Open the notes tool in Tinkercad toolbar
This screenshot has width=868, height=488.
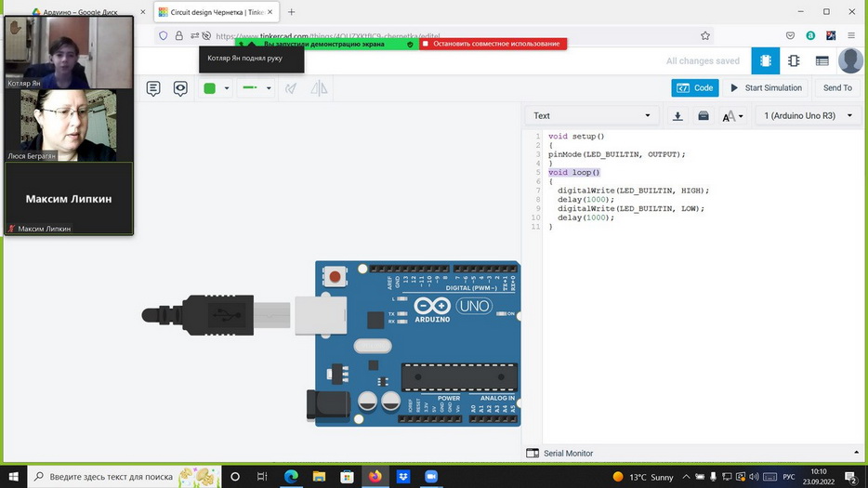click(x=153, y=88)
